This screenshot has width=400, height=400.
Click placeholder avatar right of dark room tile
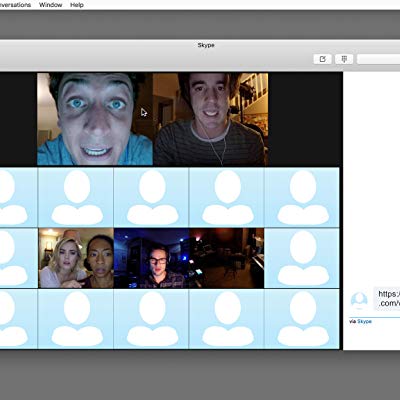coord(302,258)
